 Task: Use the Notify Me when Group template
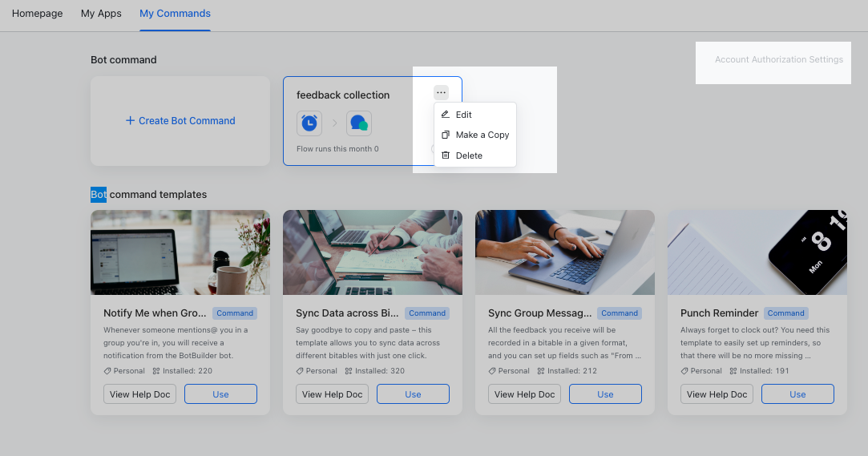[220, 394]
